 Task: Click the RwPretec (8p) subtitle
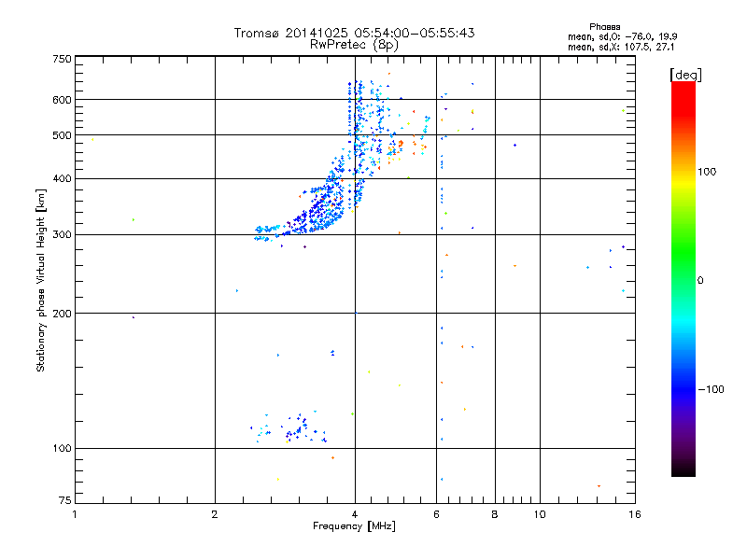click(x=354, y=45)
